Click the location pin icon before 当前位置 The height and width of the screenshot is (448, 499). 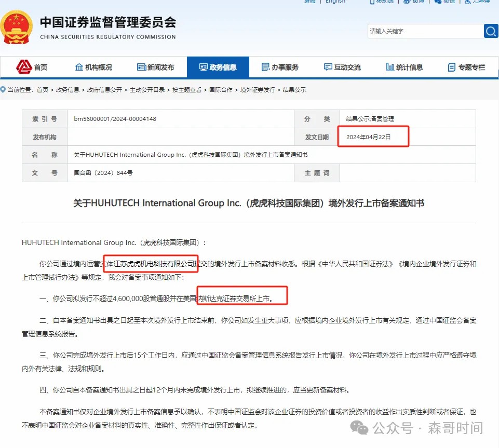(3, 89)
